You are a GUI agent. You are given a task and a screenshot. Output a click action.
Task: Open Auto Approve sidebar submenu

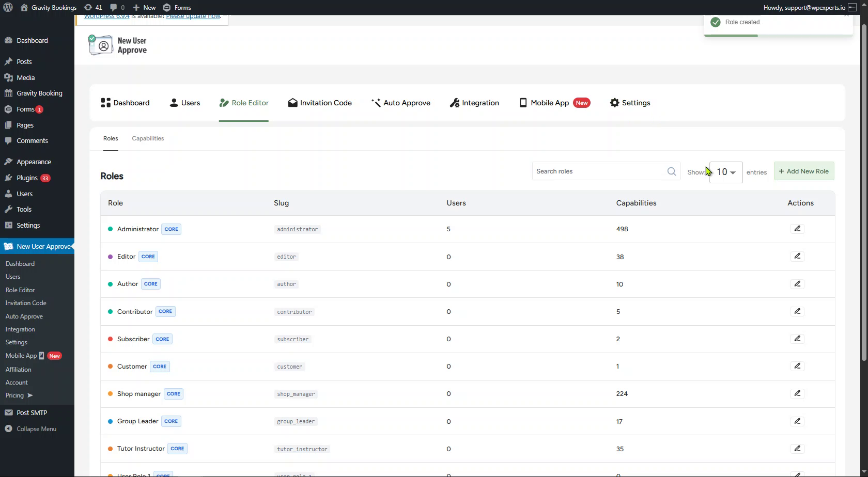click(24, 316)
